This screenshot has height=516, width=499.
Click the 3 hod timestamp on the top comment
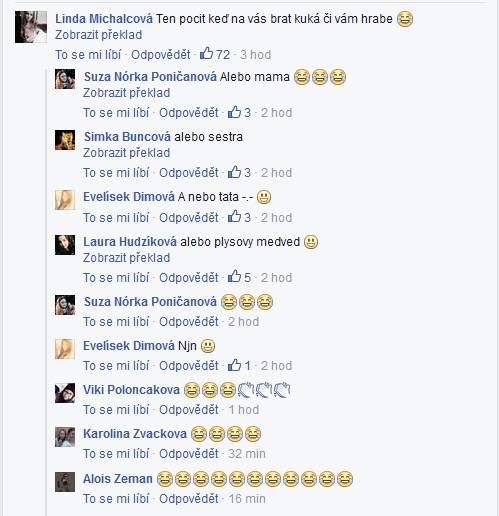(x=256, y=55)
